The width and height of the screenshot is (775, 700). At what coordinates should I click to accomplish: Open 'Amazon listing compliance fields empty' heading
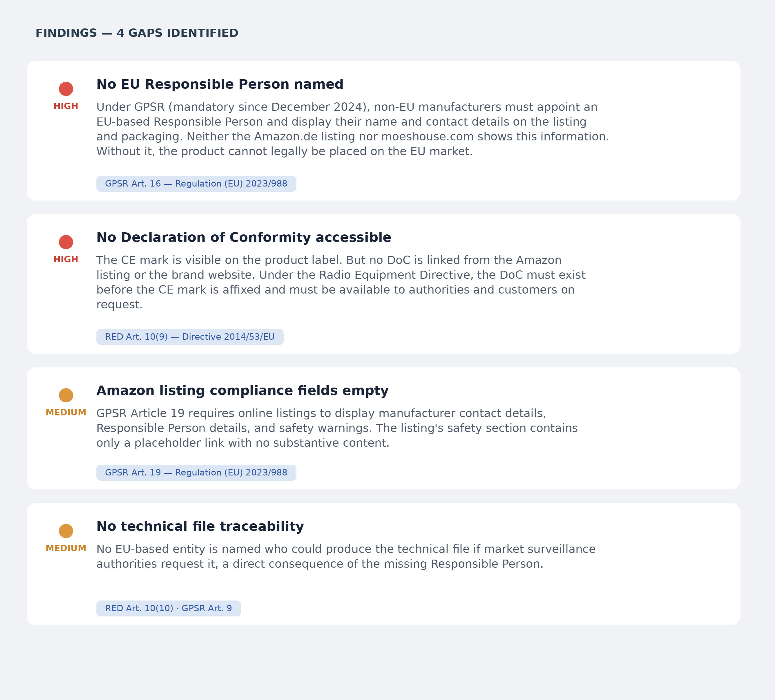(242, 390)
